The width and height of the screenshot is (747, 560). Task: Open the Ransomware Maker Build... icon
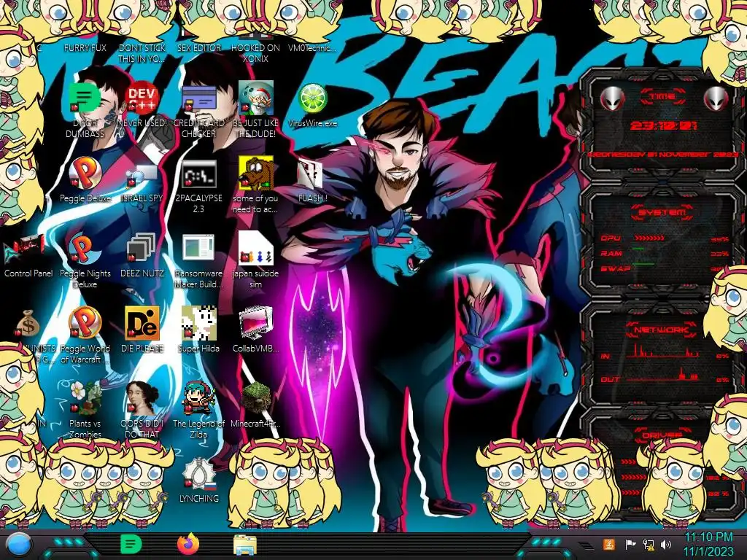198,249
